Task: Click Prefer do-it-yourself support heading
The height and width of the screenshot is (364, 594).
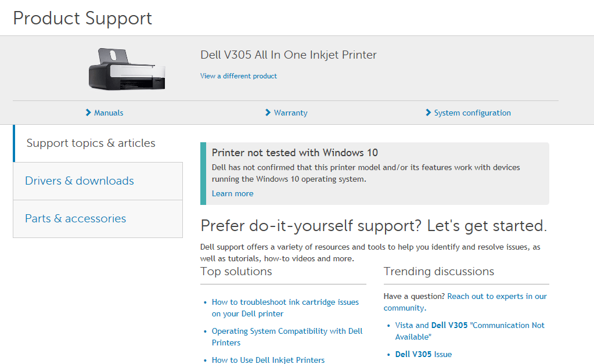Action: pyautogui.click(x=373, y=226)
